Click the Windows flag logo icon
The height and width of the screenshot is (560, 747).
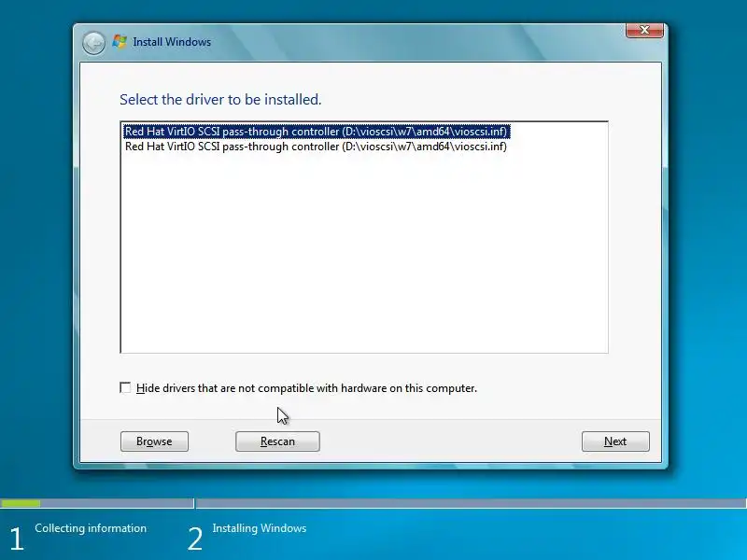(x=120, y=41)
